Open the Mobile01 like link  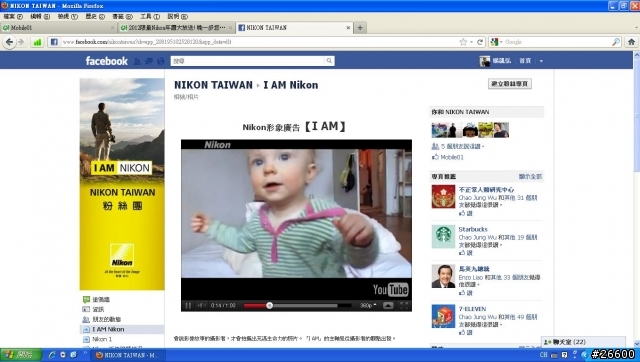pos(452,157)
